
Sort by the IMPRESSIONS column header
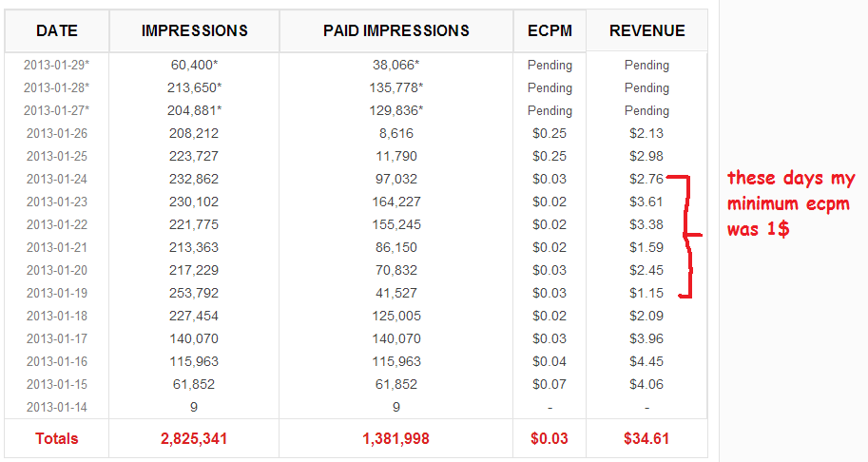(x=194, y=30)
